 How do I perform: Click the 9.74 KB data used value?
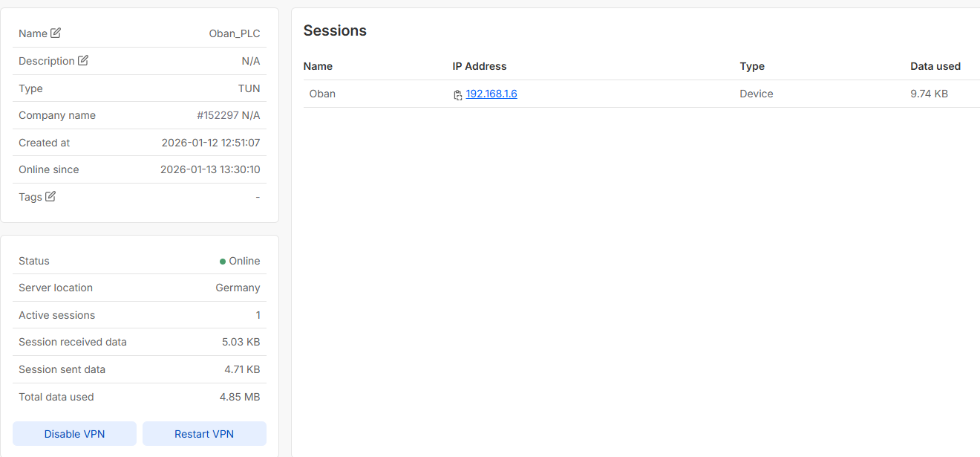click(929, 94)
